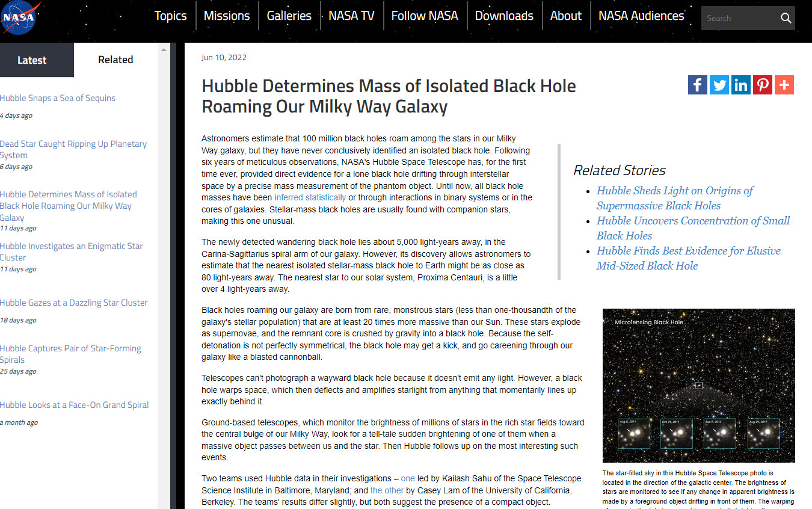This screenshot has width=812, height=509.
Task: Open Hubble Uncovers Concentration of Small Black Holes
Action: [693, 228]
